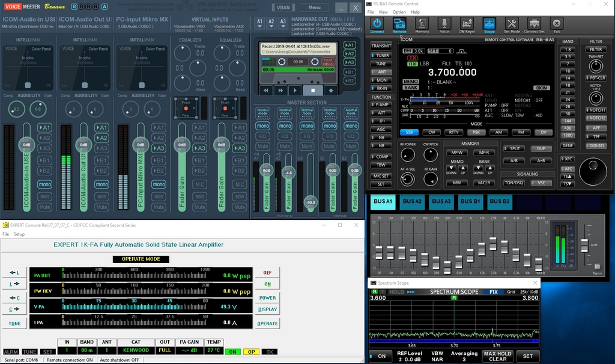The width and height of the screenshot is (615, 364).
Task: Toggle mono on ICOM-Audio-In strip
Action: click(44, 184)
